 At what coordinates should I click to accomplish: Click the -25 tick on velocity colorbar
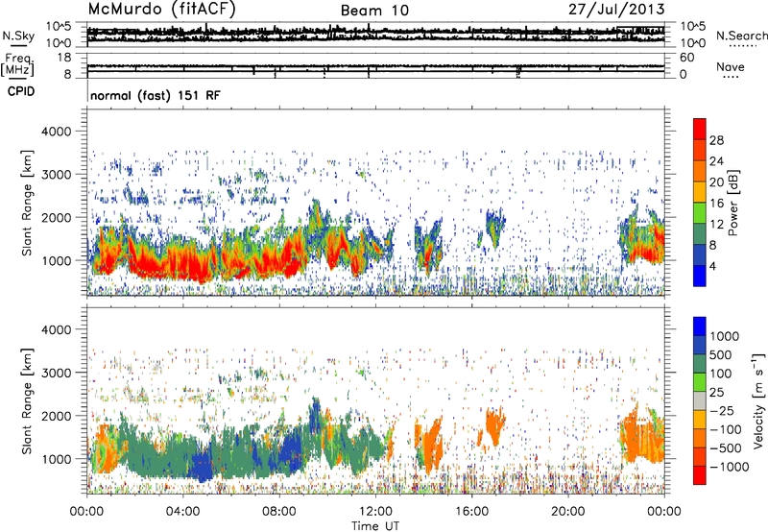[722, 410]
